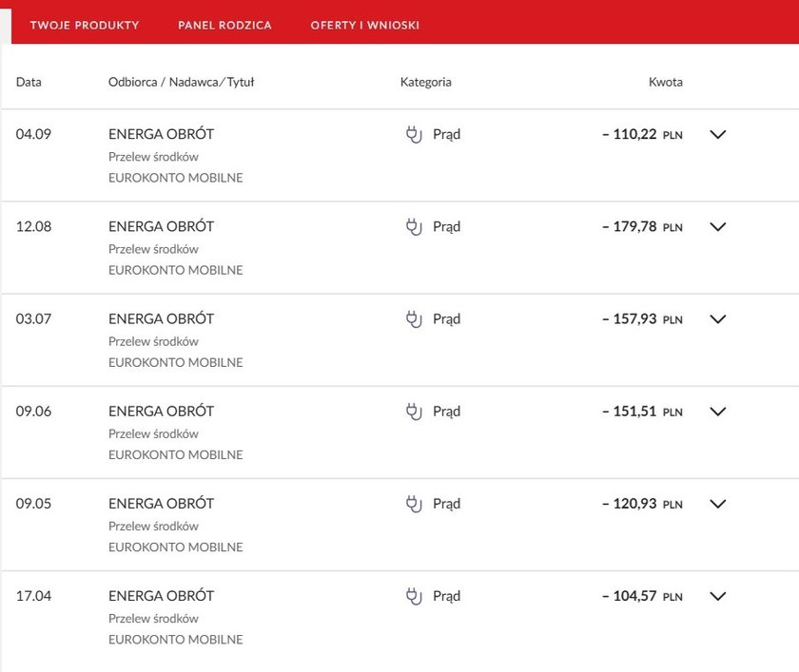
Task: Click the Prąd plug icon for 09.05 transaction
Action: (414, 504)
